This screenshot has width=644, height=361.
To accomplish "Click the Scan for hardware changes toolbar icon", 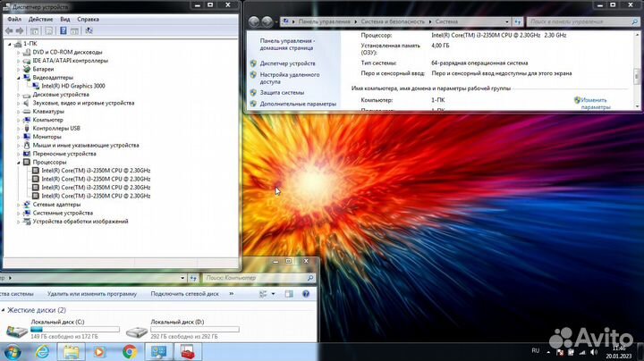I will tap(89, 30).
